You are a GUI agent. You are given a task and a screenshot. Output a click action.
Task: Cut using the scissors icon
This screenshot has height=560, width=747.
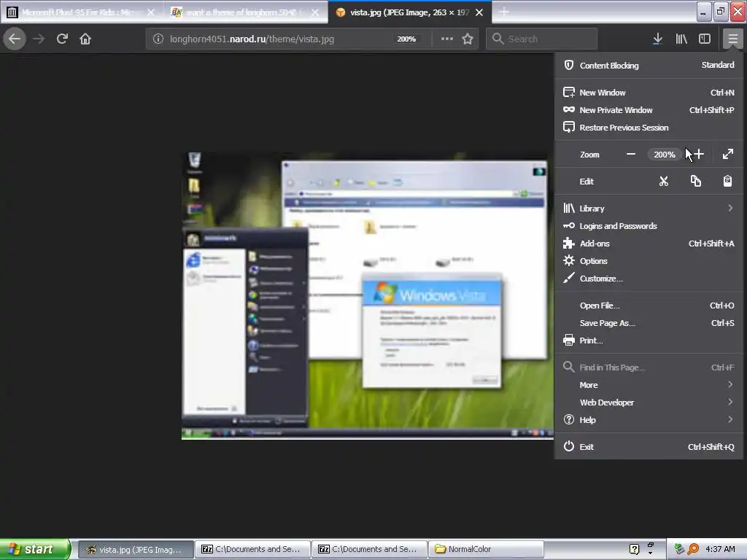tap(664, 181)
